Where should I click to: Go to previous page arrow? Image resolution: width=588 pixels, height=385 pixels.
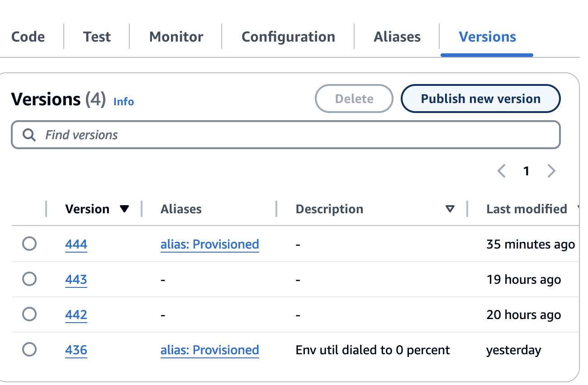[x=501, y=171]
